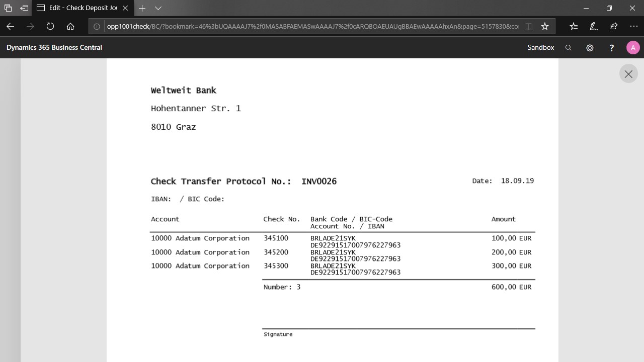Open a new browser tab
This screenshot has width=644, height=362.
coord(142,8)
